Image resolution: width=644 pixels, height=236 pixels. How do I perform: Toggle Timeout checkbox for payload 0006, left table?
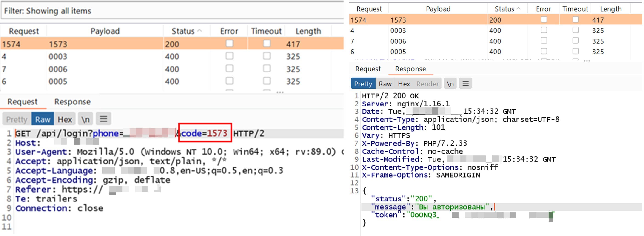coord(267,68)
